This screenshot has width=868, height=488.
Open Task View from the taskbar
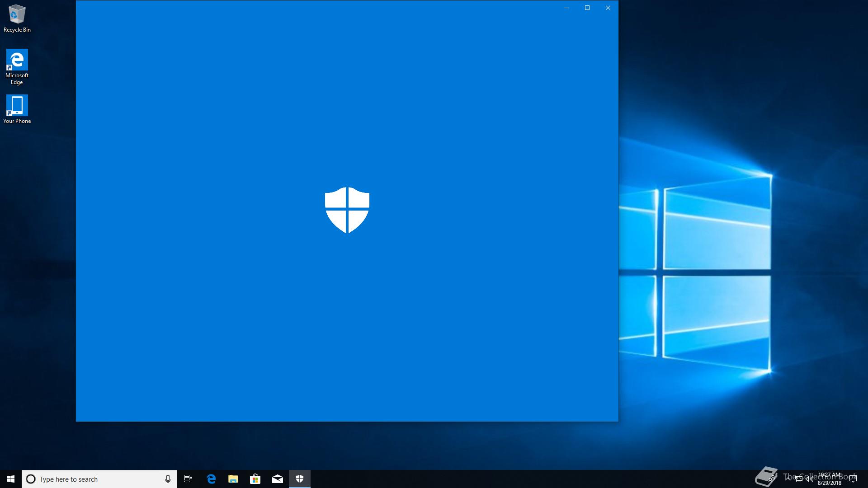(x=188, y=479)
